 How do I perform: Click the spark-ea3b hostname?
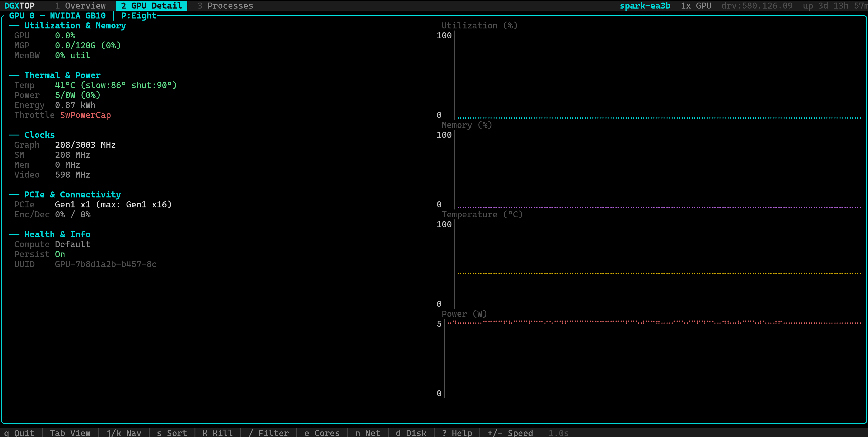tap(645, 6)
